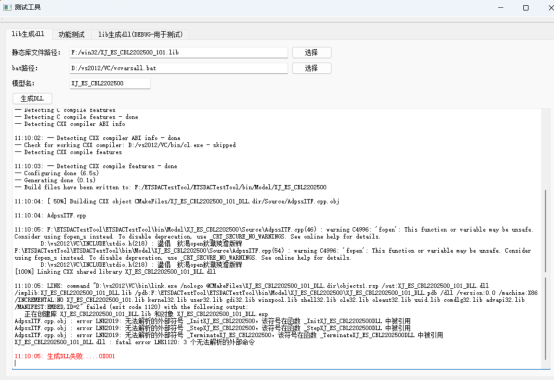Click the 生成DLL button
Viewport: 554px width, 380px height.
pyautogui.click(x=32, y=99)
